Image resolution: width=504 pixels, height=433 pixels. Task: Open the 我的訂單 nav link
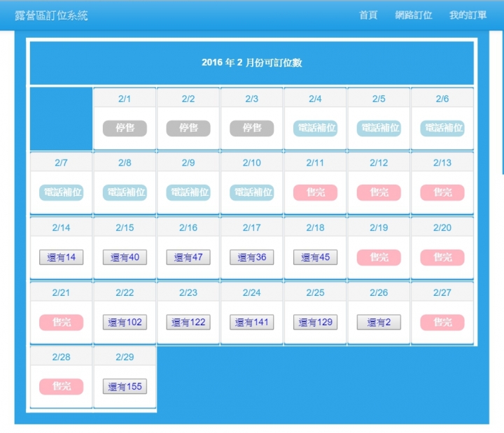468,15
